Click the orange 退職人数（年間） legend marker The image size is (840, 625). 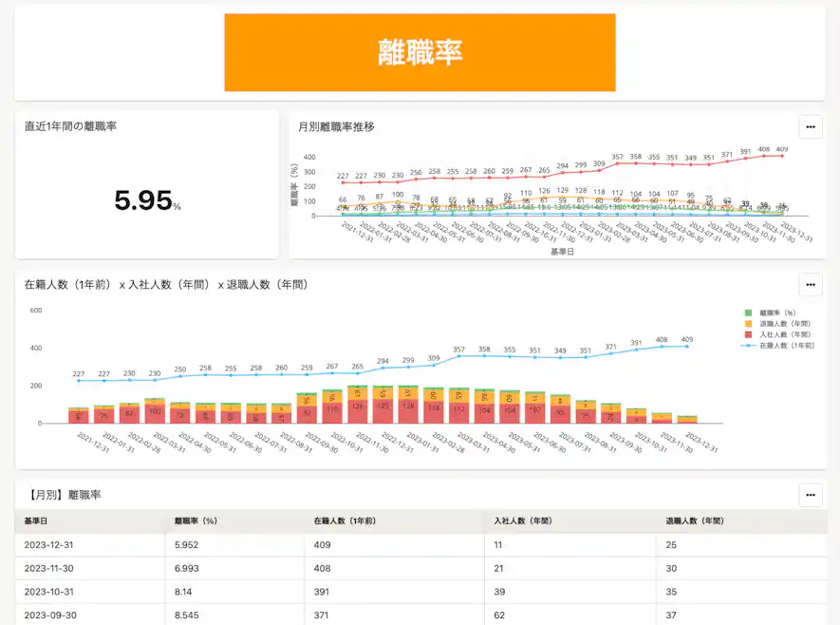click(748, 323)
